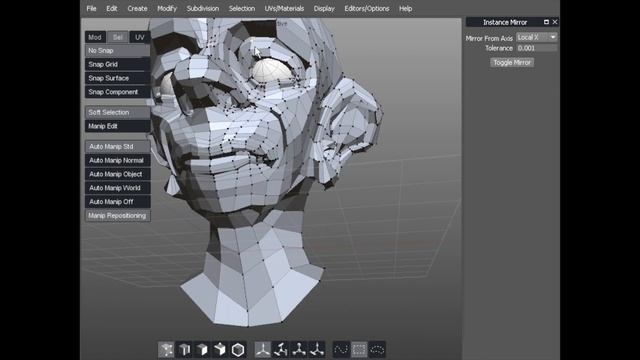Switch to the Sel tab
The width and height of the screenshot is (640, 360).
tap(118, 37)
